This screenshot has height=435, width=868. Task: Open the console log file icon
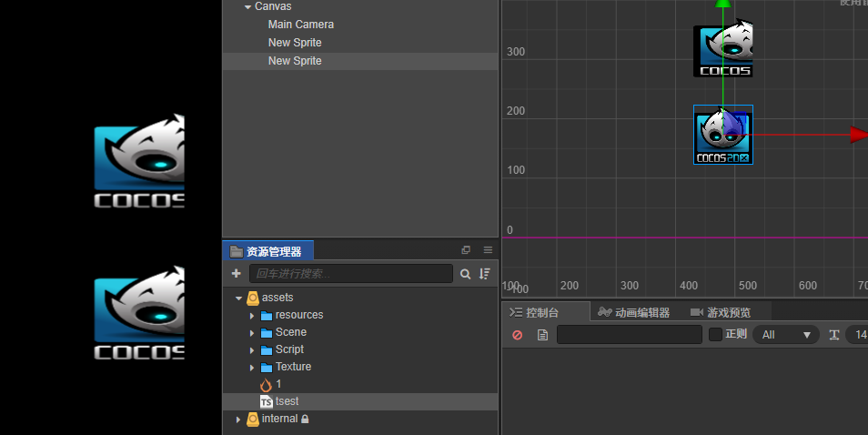point(542,335)
